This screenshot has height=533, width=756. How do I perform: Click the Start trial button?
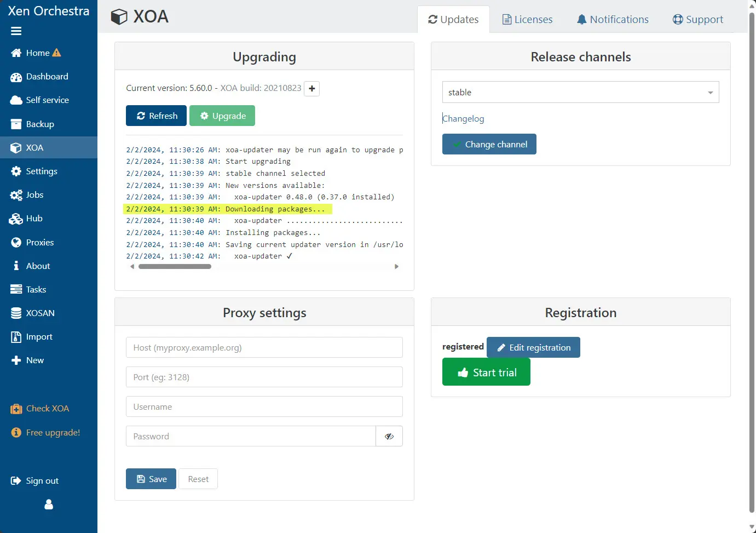click(x=486, y=372)
